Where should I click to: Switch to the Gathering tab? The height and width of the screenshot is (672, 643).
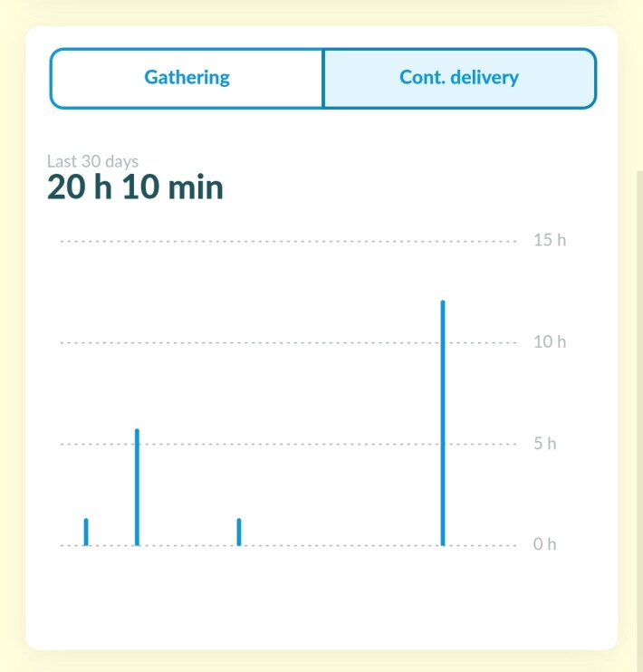187,78
